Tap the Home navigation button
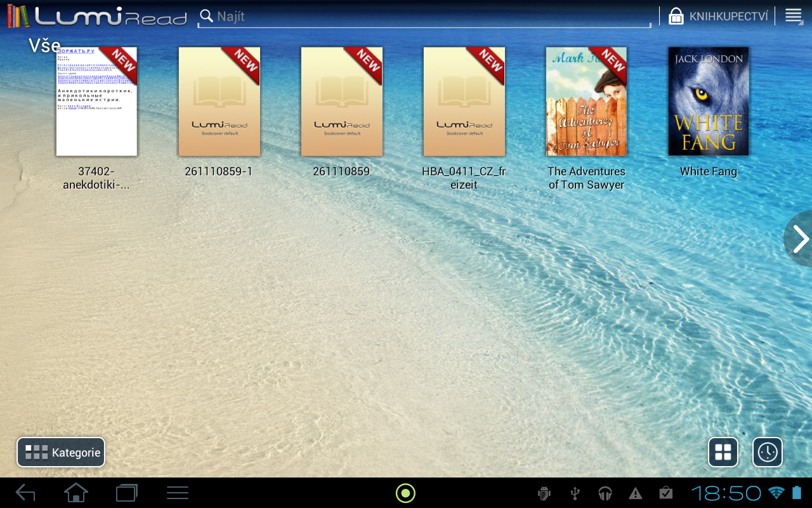This screenshot has width=812, height=508. coord(75,493)
